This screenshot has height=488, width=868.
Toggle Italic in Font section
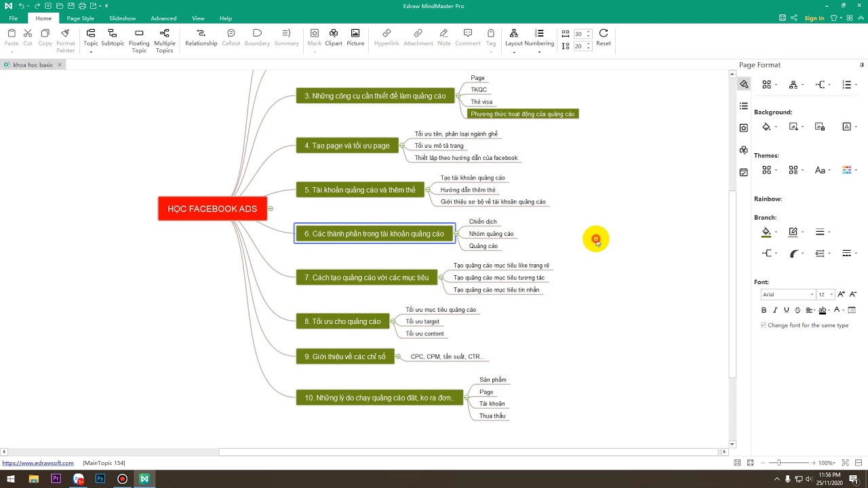775,310
